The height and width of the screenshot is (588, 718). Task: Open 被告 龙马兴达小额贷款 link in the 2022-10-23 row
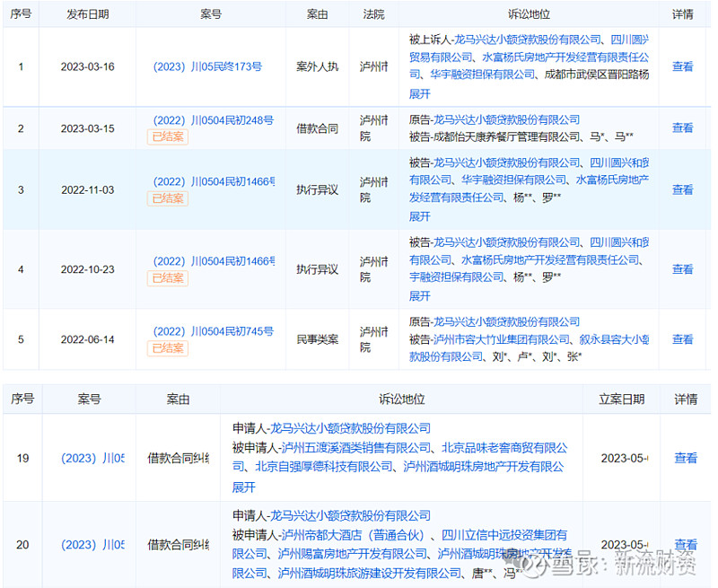click(x=506, y=242)
